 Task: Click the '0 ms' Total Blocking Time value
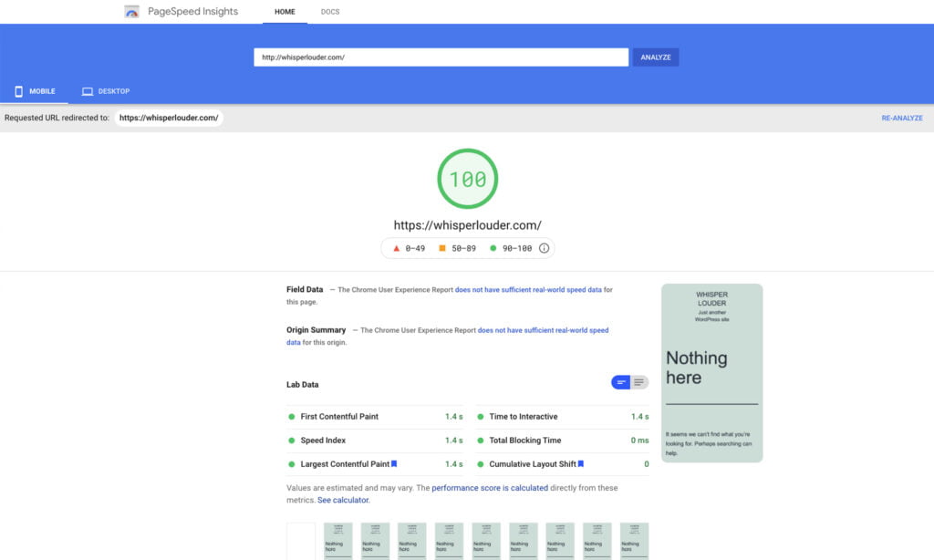[639, 441]
